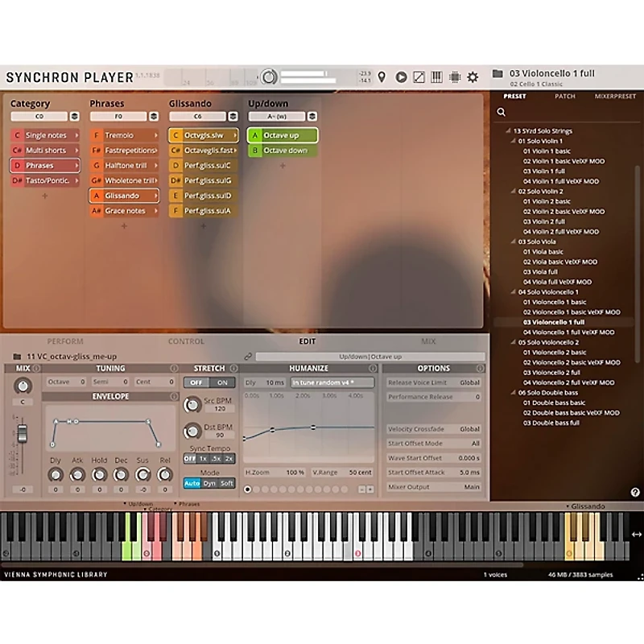Collapse the 06 Solo Double bass group
Viewport: 644px width, 644px height.
[x=513, y=392]
